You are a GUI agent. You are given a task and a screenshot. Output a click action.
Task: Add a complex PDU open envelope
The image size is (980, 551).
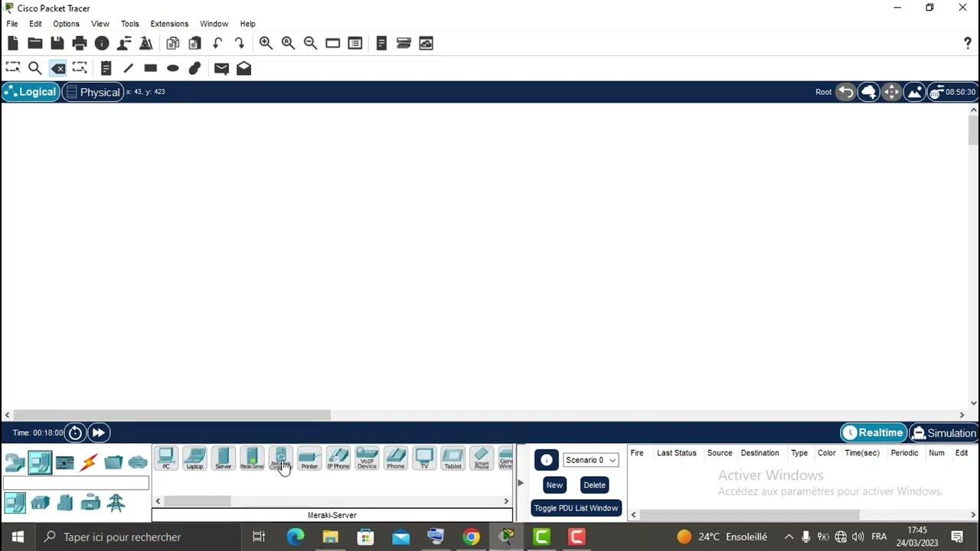[x=243, y=68]
